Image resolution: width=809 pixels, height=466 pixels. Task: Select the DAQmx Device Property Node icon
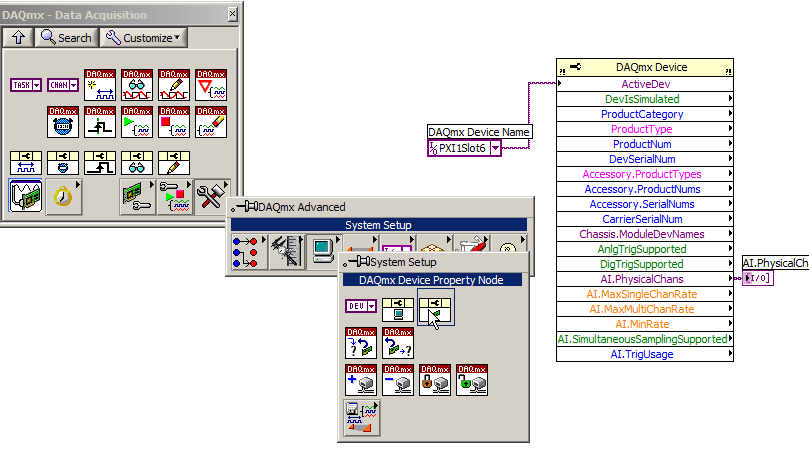pos(435,308)
